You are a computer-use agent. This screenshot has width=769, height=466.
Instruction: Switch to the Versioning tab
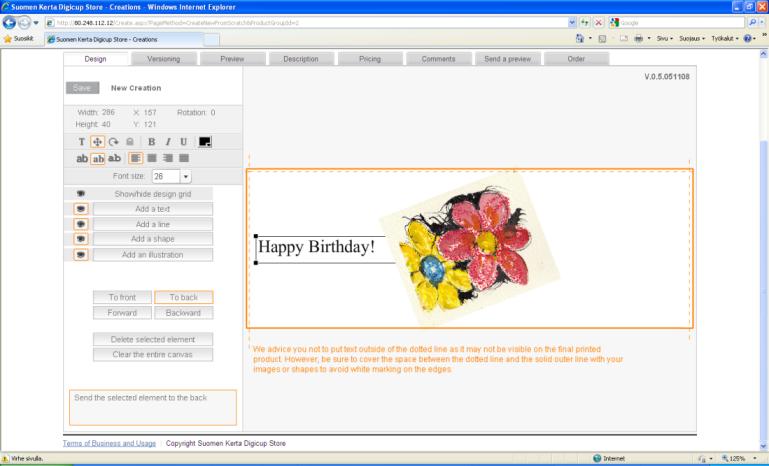point(164,59)
